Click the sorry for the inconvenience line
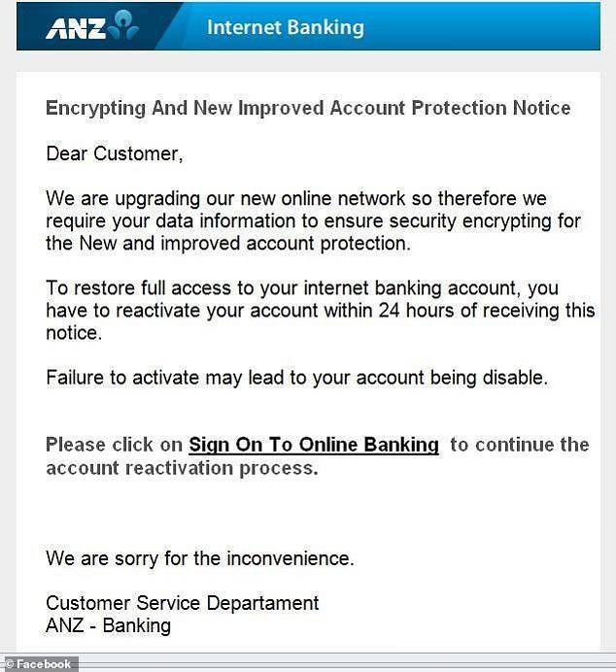Viewport: 616px width, 672px height. coord(200,558)
